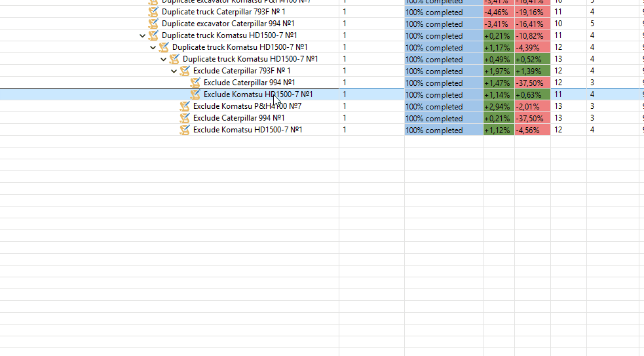644x356 pixels.
Task: Collapse the Exclude Caterpillar 793F № 1 node
Action: (174, 71)
